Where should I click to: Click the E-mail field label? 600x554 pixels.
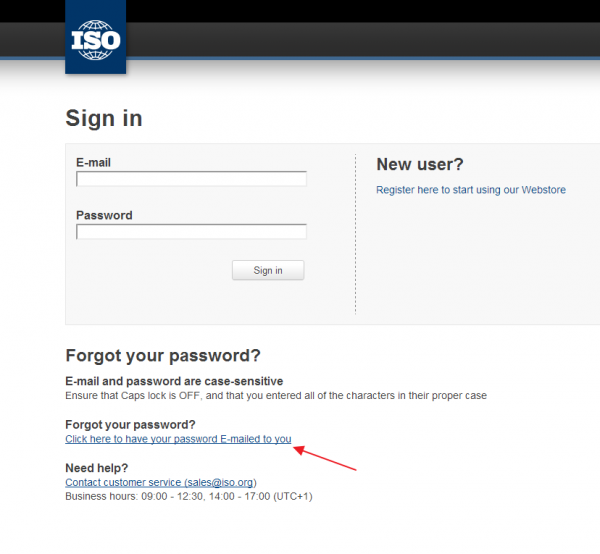coord(93,162)
